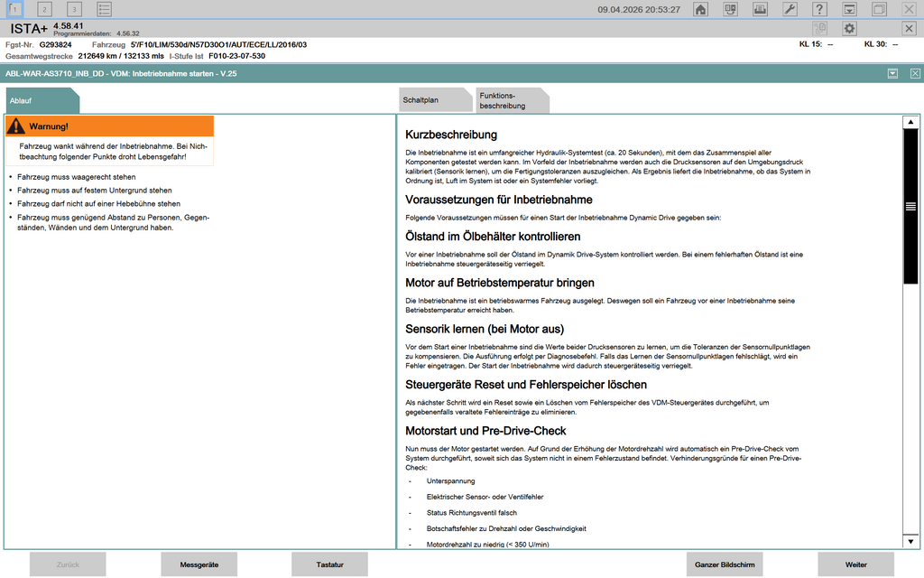Go to the ISTA home screen icon
Viewport: 924px width, 578px height.
click(x=700, y=9)
